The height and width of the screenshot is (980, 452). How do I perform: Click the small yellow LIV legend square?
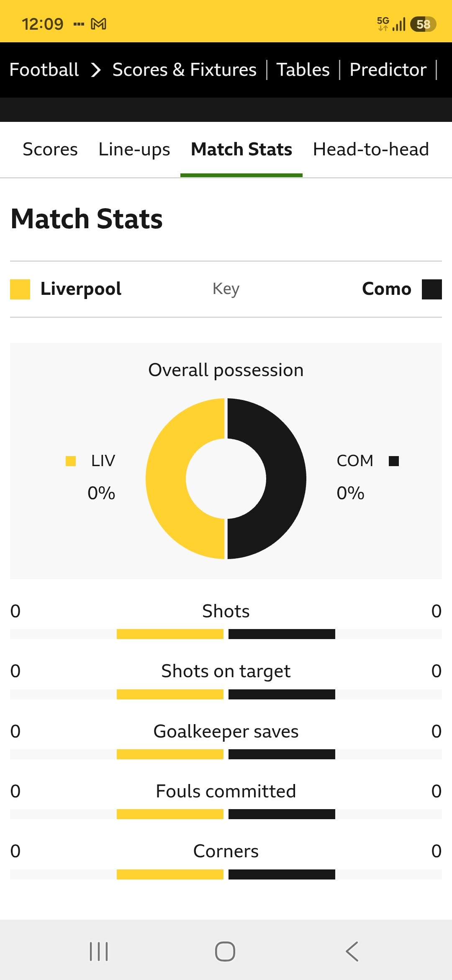(x=71, y=461)
